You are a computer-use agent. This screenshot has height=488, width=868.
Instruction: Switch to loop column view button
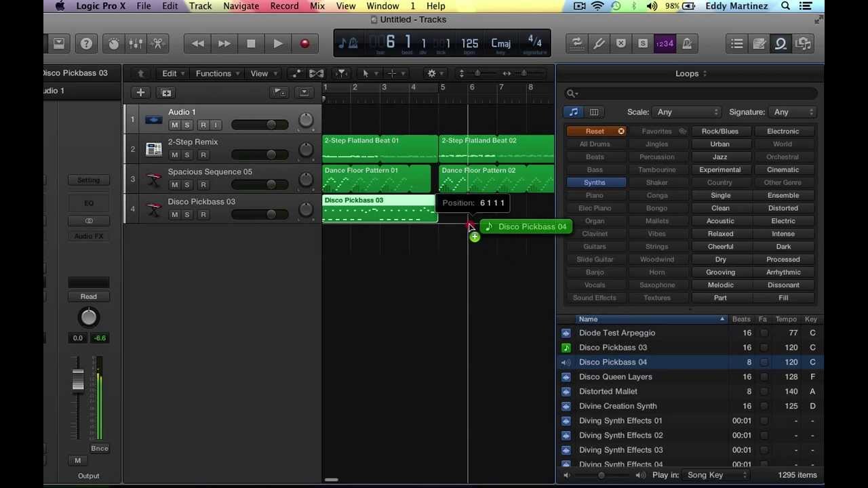coord(594,112)
